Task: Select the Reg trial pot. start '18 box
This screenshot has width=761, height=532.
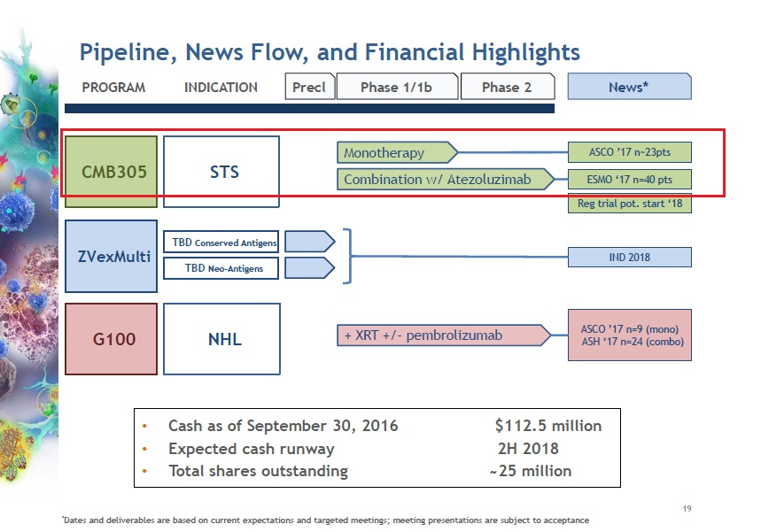Action: click(629, 204)
